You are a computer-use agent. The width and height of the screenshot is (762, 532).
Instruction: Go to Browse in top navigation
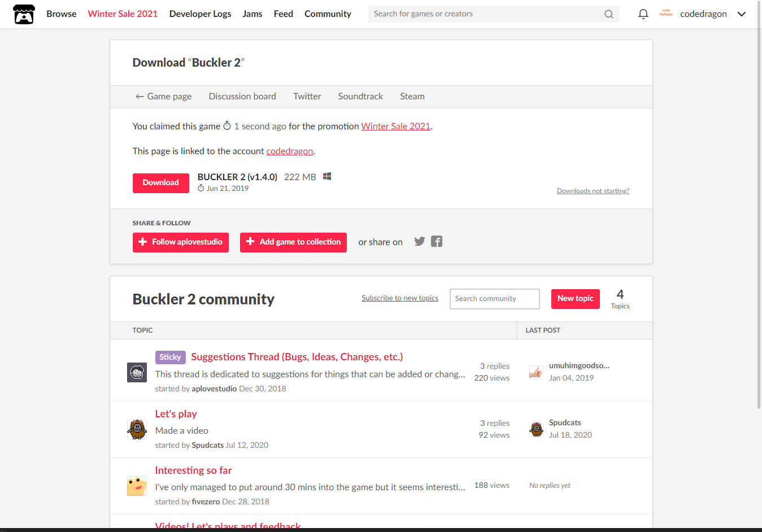click(x=62, y=14)
